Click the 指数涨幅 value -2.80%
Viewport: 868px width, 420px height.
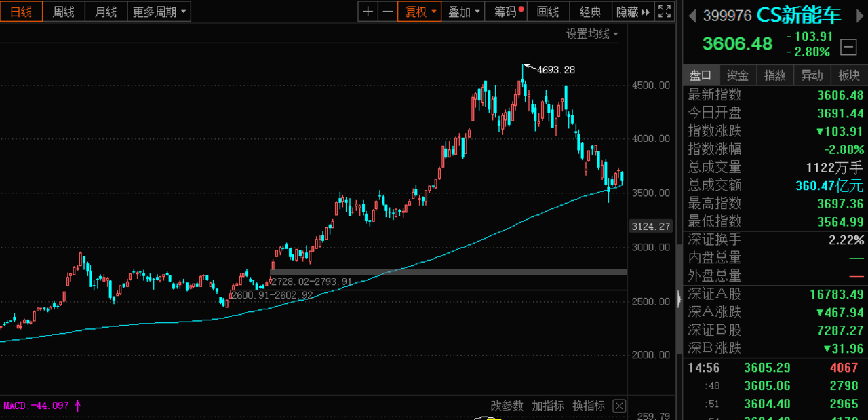click(x=844, y=149)
